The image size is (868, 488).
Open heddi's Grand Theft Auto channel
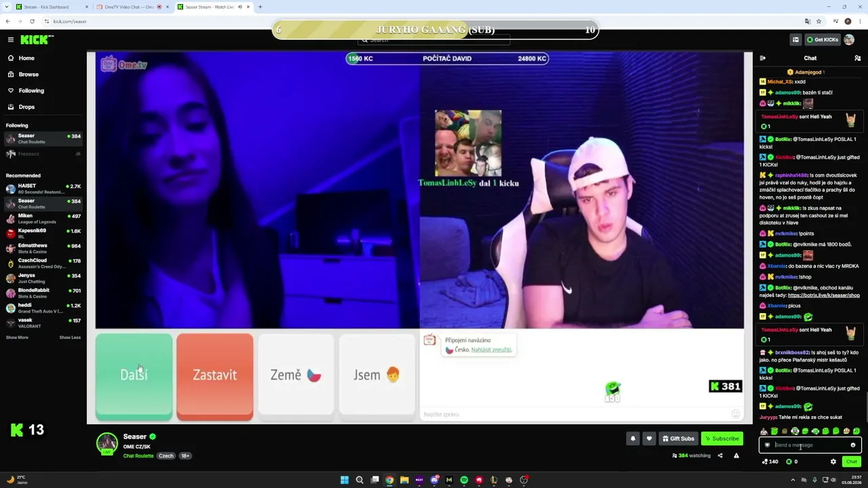tap(43, 308)
